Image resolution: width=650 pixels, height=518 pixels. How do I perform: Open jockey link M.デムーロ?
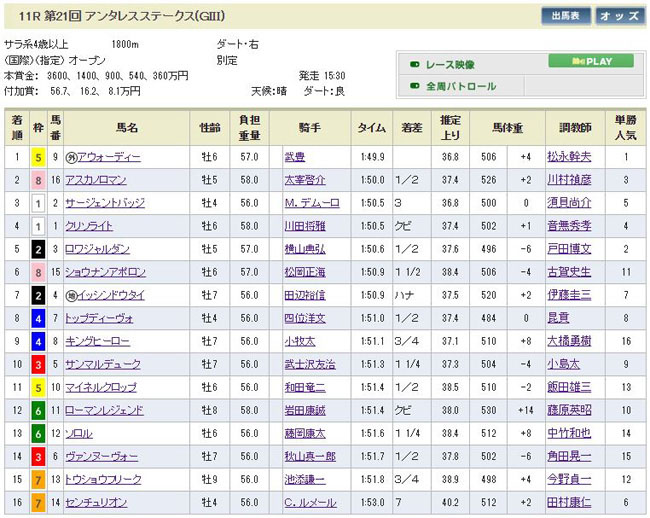311,203
